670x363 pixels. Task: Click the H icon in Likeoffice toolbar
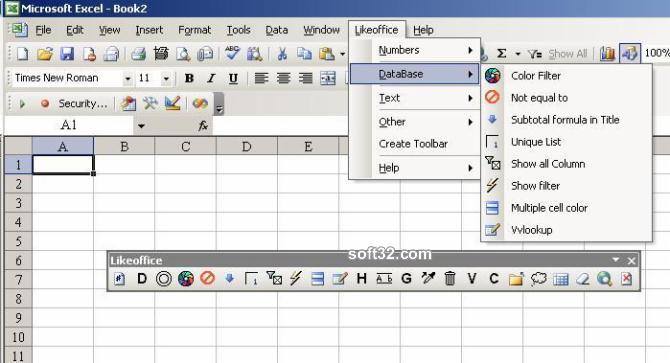pyautogui.click(x=361, y=279)
